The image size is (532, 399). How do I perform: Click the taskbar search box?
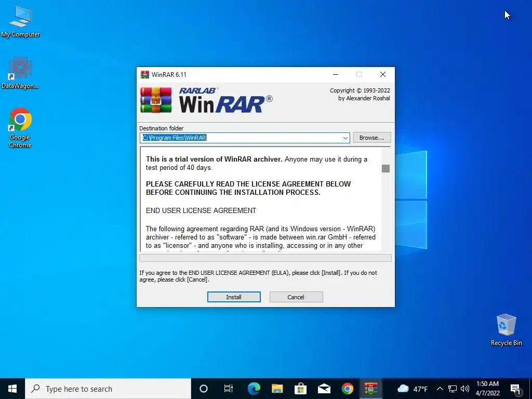108,389
